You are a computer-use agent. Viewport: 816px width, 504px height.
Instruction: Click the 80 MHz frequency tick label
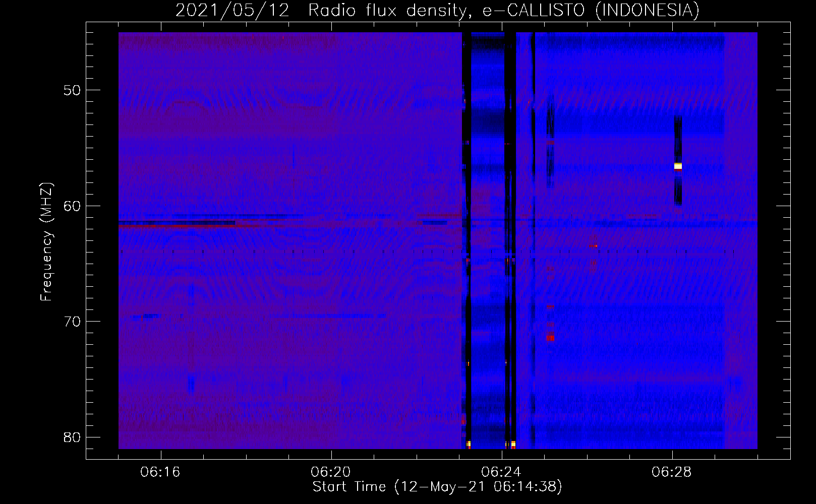coord(72,437)
